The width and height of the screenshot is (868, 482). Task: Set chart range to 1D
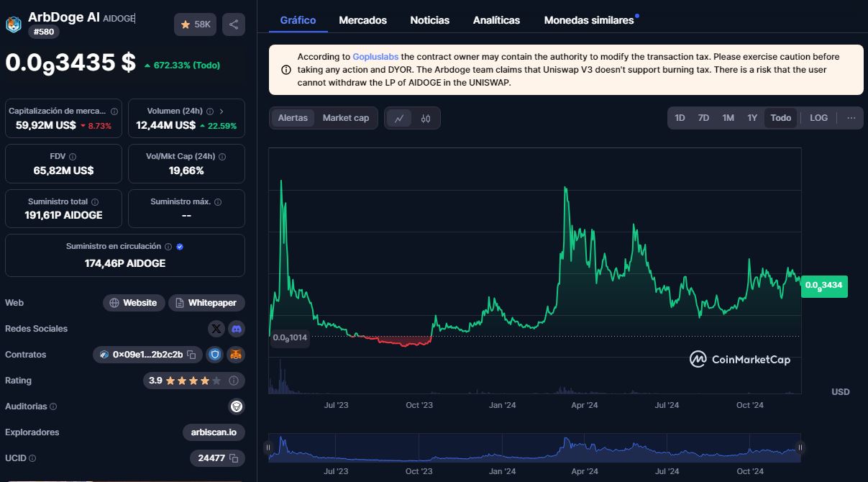pos(680,118)
